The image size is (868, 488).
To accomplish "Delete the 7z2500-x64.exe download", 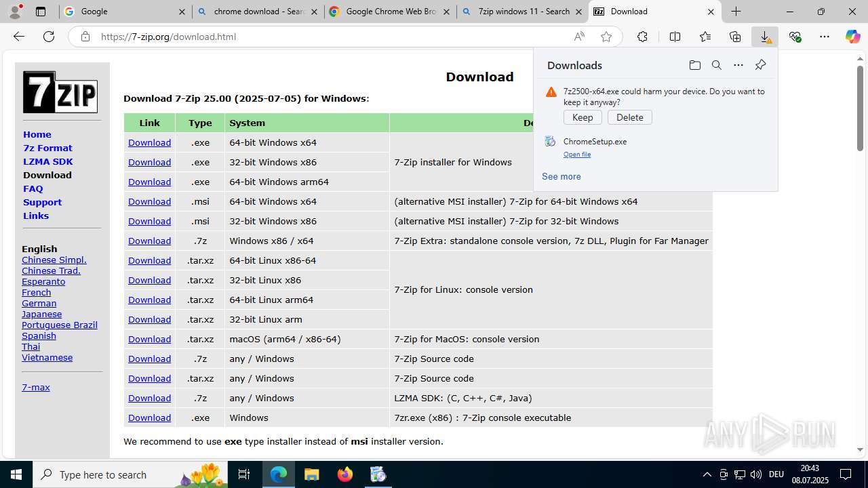I will (x=629, y=117).
